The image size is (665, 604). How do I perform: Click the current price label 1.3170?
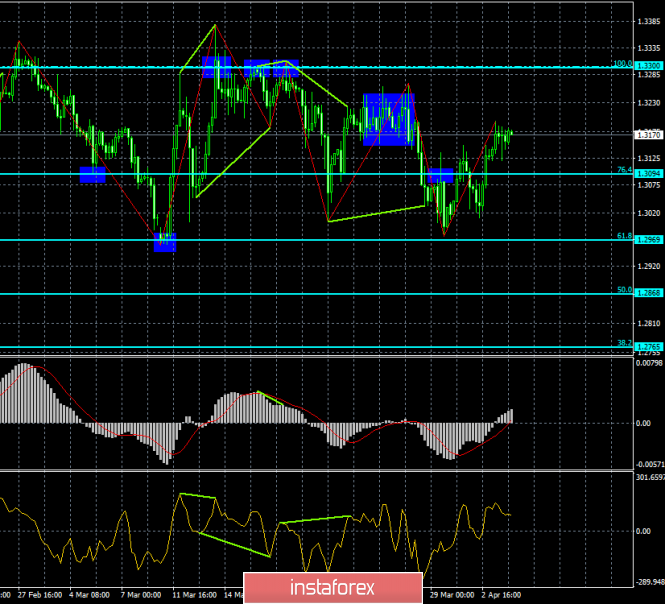pyautogui.click(x=650, y=133)
